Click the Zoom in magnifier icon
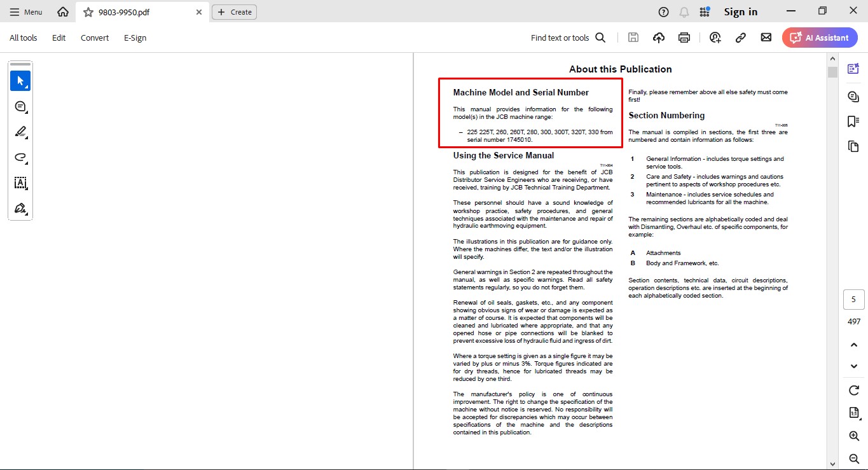The width and height of the screenshot is (868, 470). 854,436
